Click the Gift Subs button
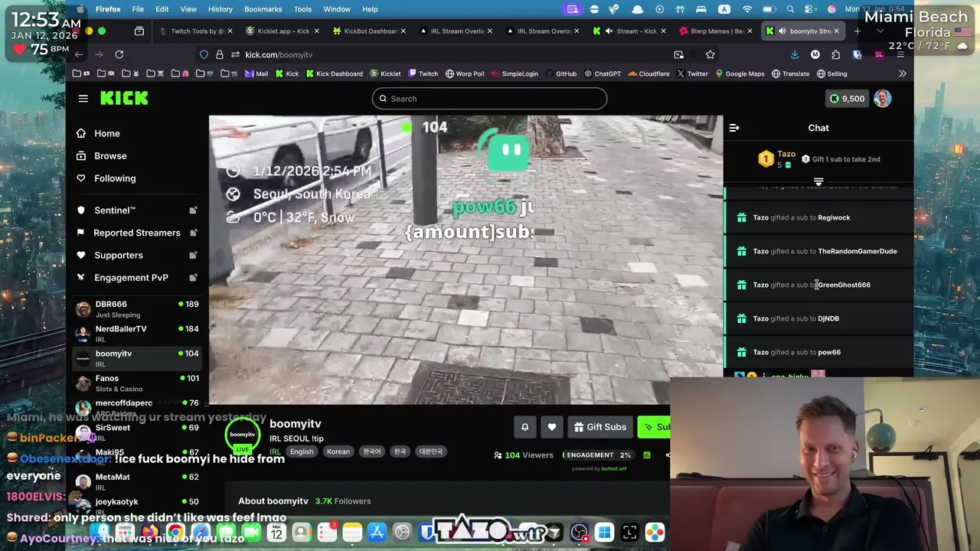This screenshot has height=551, width=980. [600, 427]
